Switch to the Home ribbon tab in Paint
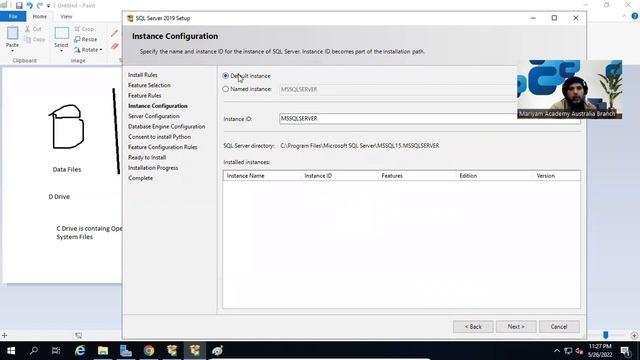 pos(40,16)
